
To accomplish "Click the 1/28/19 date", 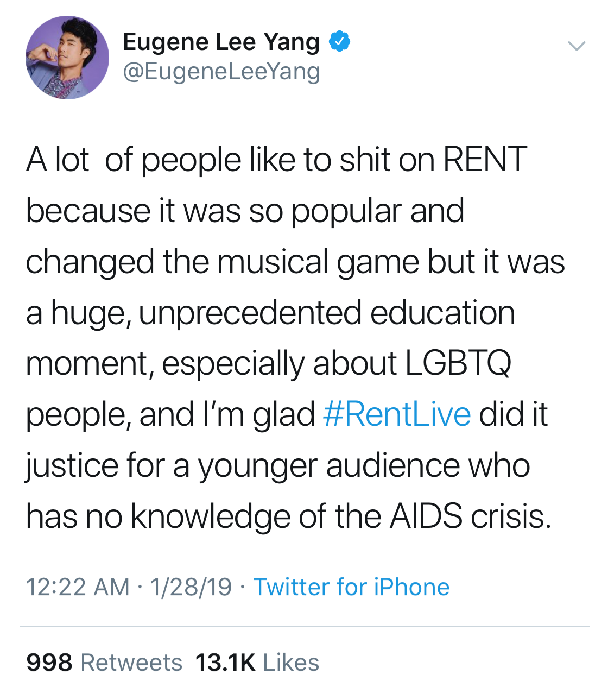I will (191, 587).
